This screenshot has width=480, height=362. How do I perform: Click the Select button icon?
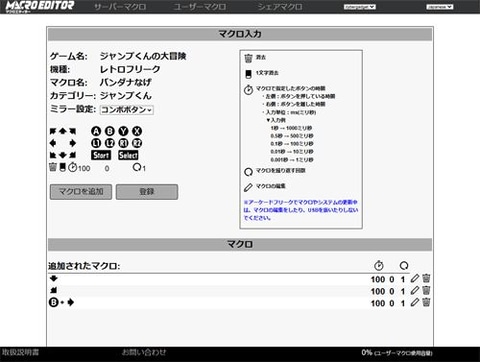(x=128, y=155)
